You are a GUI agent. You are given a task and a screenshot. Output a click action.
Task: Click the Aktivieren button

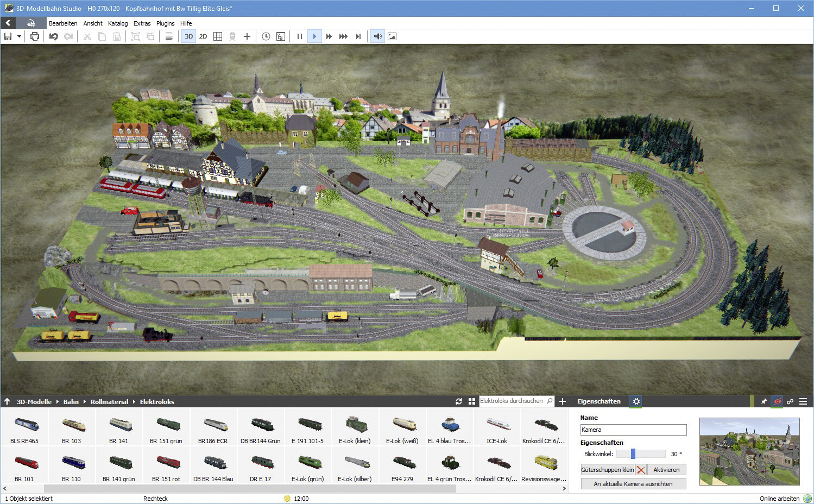pos(666,470)
